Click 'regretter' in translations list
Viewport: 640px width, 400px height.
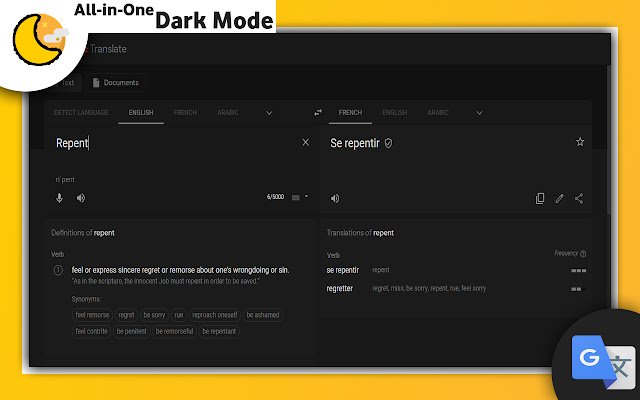tap(340, 289)
